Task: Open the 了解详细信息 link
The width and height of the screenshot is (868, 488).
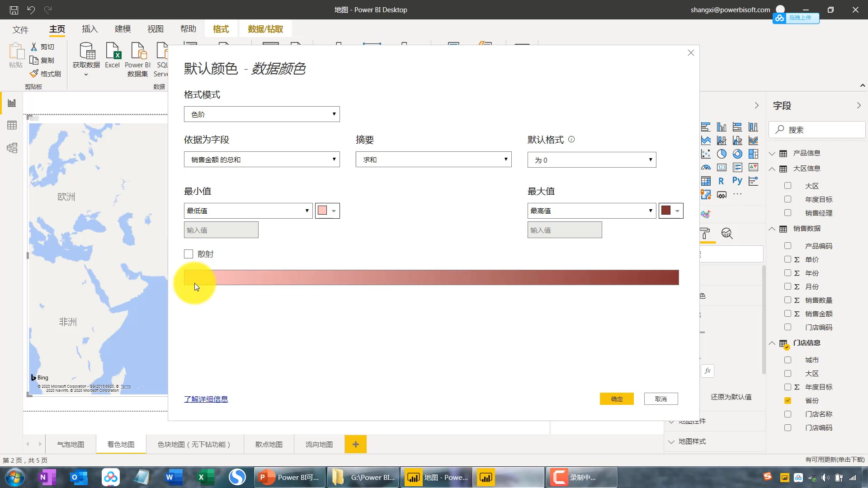Action: click(206, 399)
